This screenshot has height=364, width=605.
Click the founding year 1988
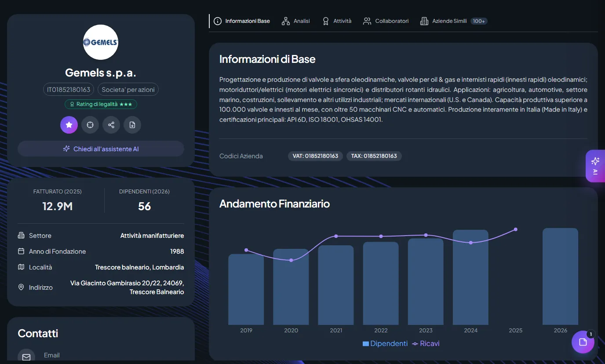pyautogui.click(x=177, y=251)
